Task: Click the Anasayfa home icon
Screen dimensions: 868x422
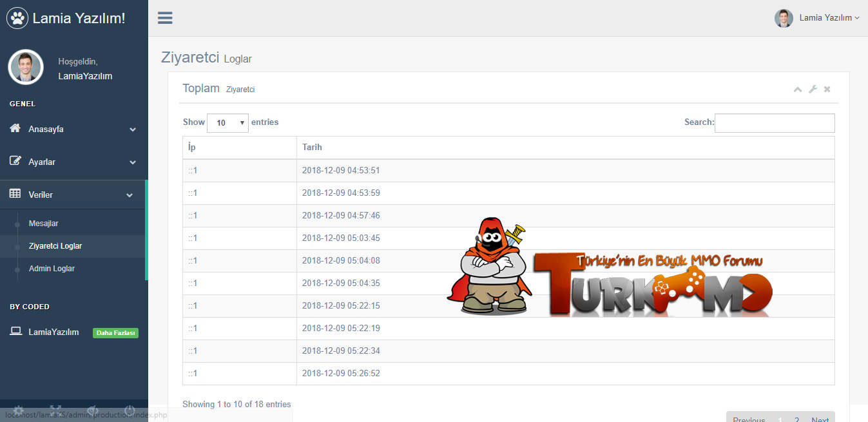Action: [x=15, y=129]
